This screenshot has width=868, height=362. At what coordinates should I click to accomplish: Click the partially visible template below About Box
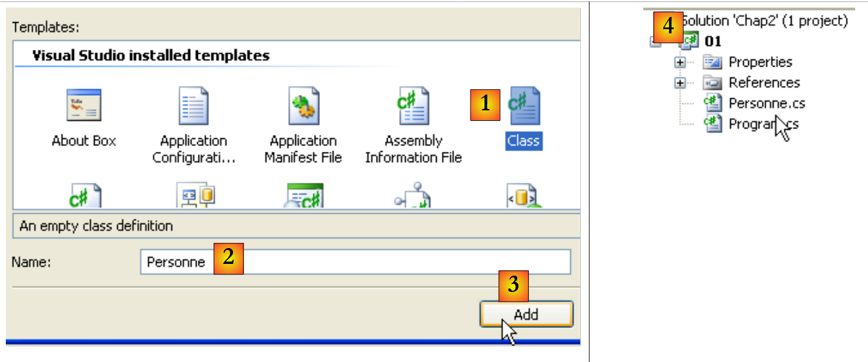tap(85, 196)
